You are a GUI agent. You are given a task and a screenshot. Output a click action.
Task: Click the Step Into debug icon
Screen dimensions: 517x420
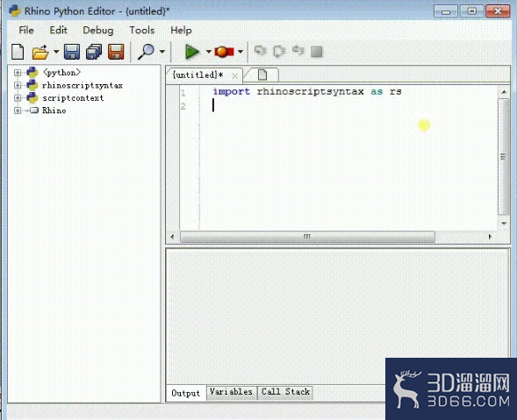[x=261, y=51]
